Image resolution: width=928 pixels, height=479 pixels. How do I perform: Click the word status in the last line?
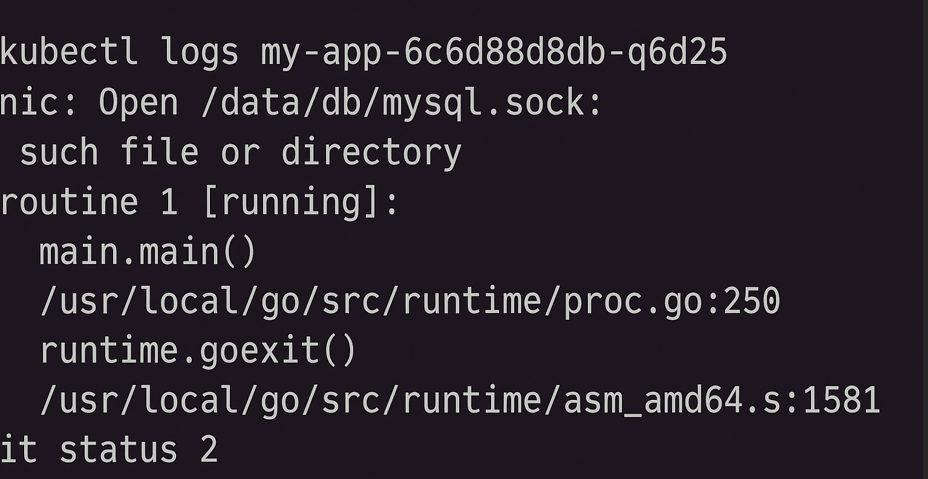point(119,449)
